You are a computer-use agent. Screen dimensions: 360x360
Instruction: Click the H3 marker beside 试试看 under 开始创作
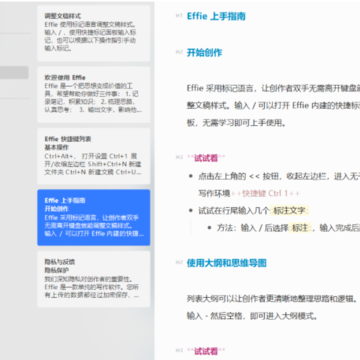(x=179, y=157)
